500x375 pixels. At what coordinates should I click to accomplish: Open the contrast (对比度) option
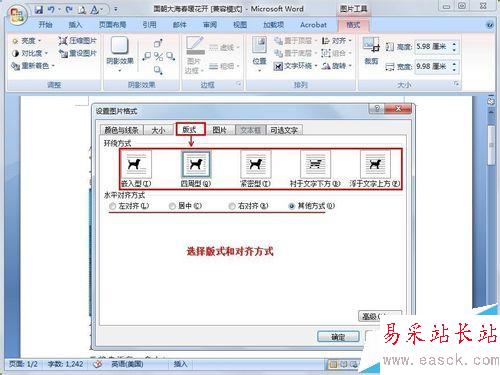coord(29,53)
